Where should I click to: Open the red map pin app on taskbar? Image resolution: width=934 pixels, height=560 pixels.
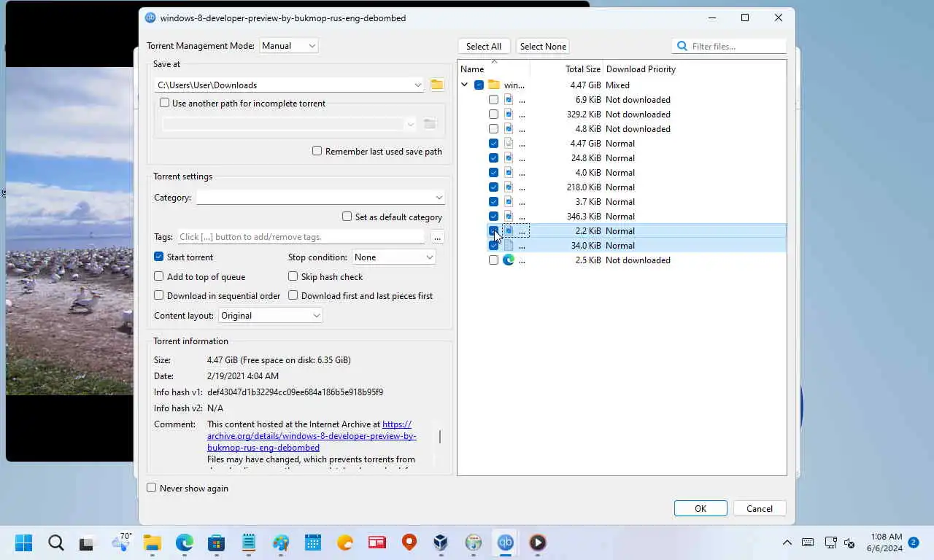[x=409, y=542]
